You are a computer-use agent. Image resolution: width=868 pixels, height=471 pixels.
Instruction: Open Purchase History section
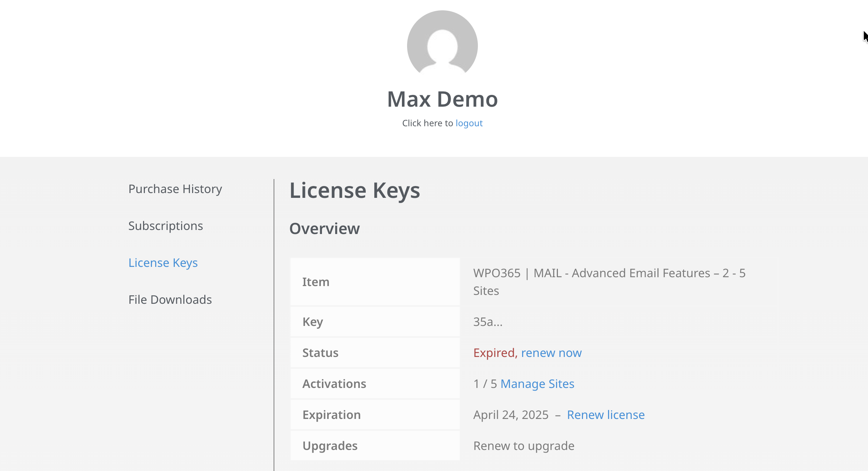tap(175, 189)
